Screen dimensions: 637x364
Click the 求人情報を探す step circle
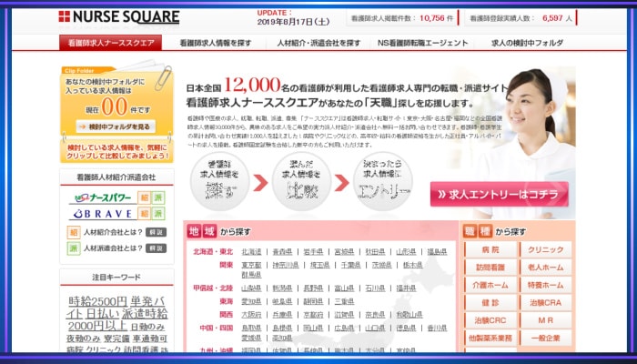220,182
